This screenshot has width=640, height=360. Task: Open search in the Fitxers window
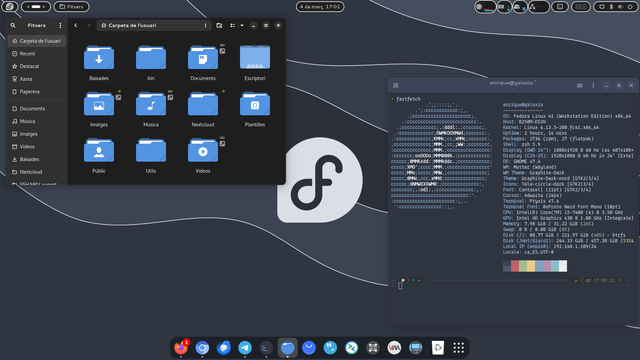point(13,25)
